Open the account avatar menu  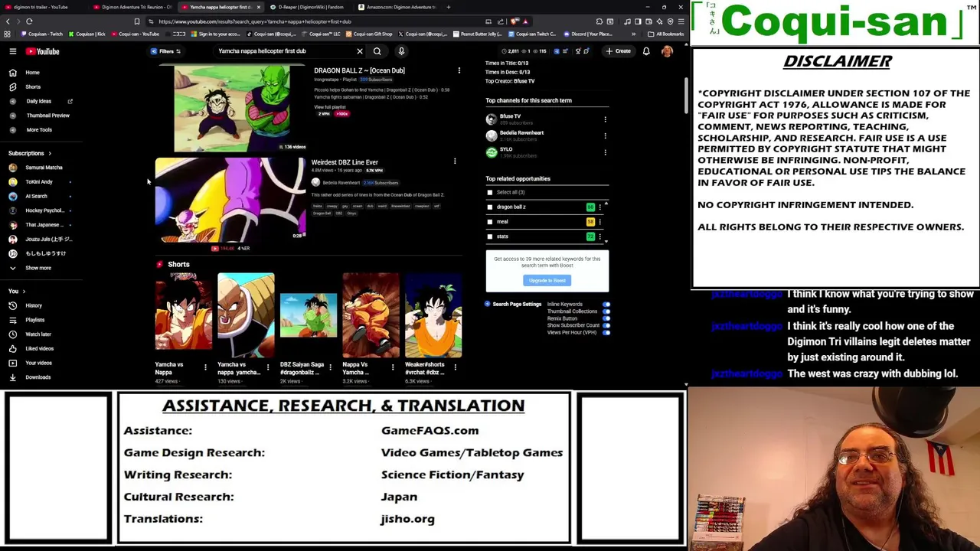point(667,51)
